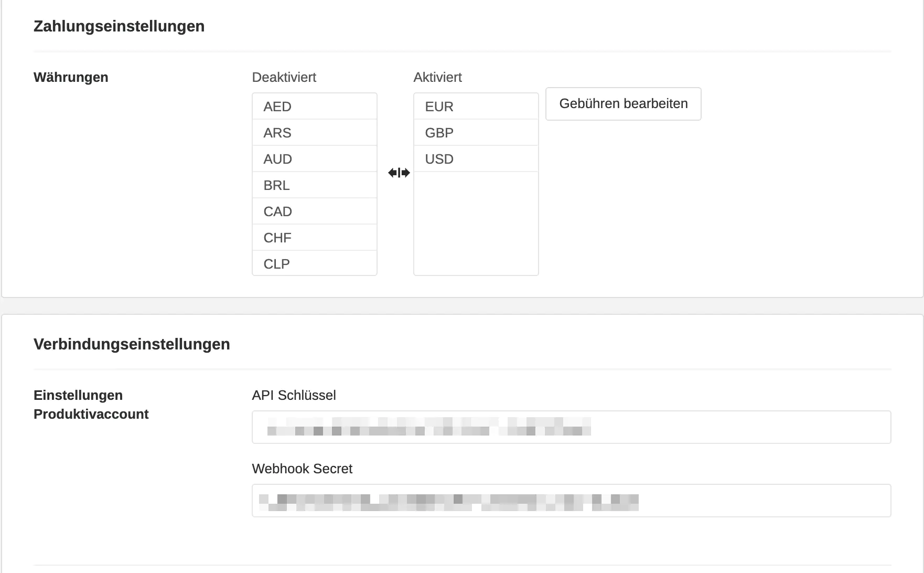Select CAD currency entry

tap(314, 211)
